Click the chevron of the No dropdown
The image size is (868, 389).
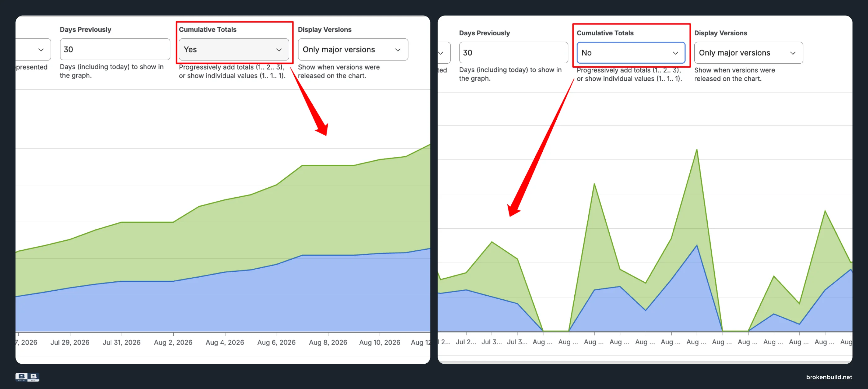(x=675, y=53)
